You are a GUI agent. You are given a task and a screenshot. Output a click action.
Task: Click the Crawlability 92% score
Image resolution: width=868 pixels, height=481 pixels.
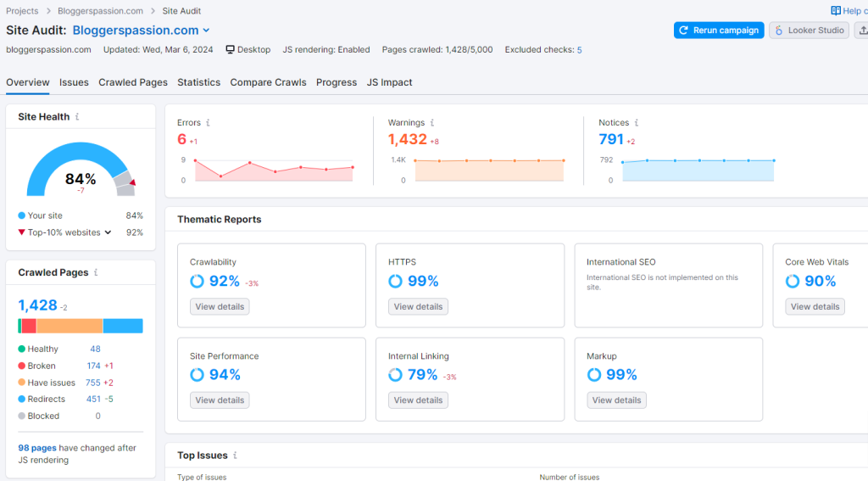point(224,281)
